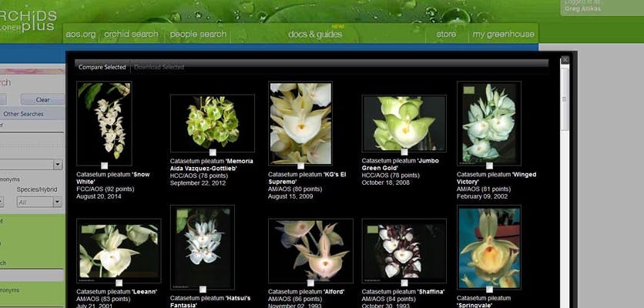The image size is (644, 308).
Task: Select checkbox for 'Jumbo Green Gold'
Action: pyautogui.click(x=404, y=152)
